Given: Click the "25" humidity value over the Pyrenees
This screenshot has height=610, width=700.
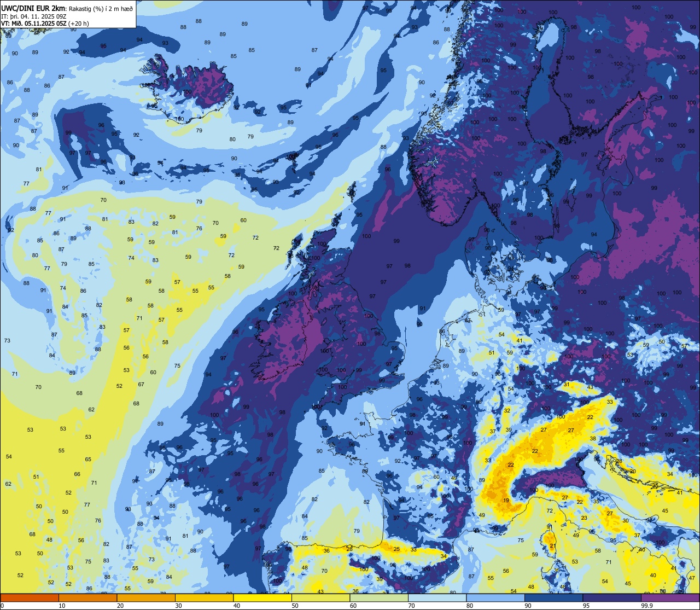Looking at the screenshot, I should click(x=396, y=549).
